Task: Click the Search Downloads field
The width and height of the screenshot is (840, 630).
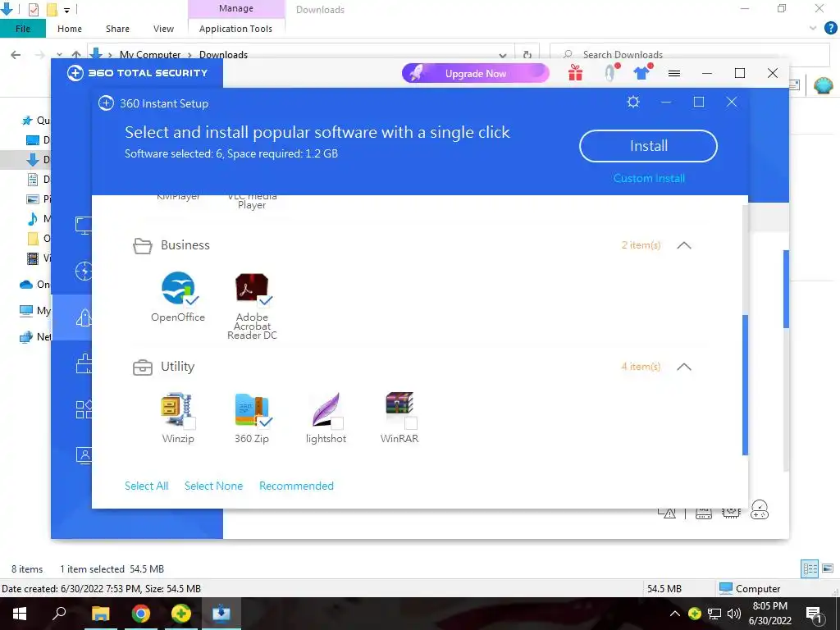Action: pos(689,55)
